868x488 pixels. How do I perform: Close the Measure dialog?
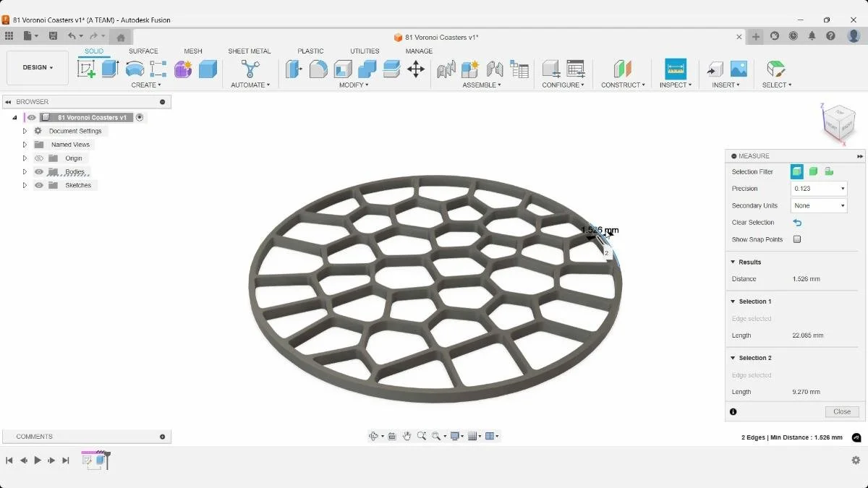(842, 411)
